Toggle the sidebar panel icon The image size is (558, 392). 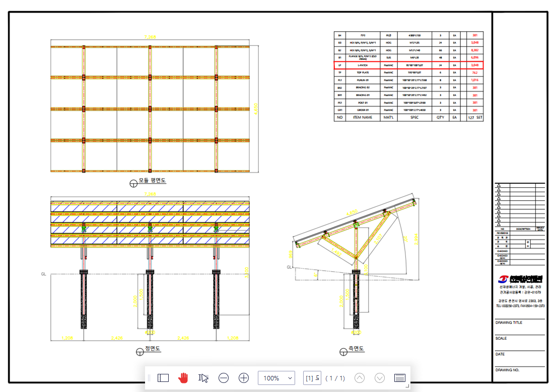point(163,378)
